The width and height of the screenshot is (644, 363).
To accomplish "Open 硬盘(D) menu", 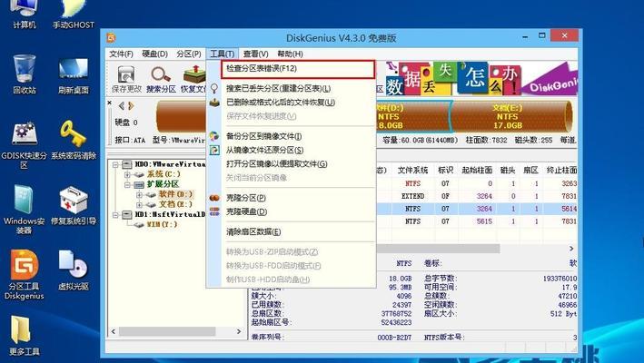I will 154,54.
